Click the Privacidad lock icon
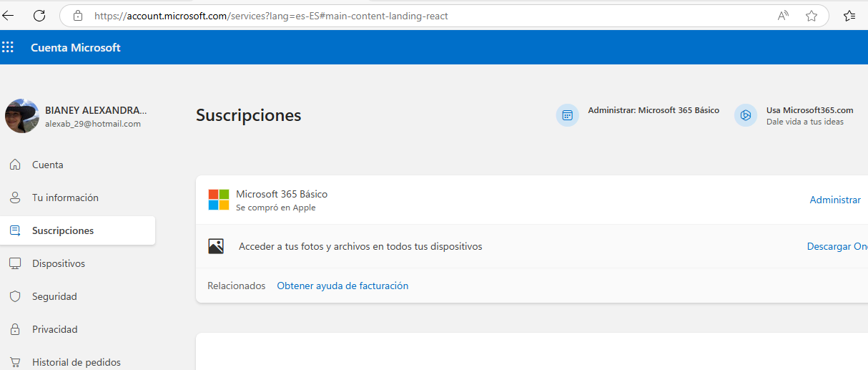The image size is (868, 370). click(x=14, y=329)
